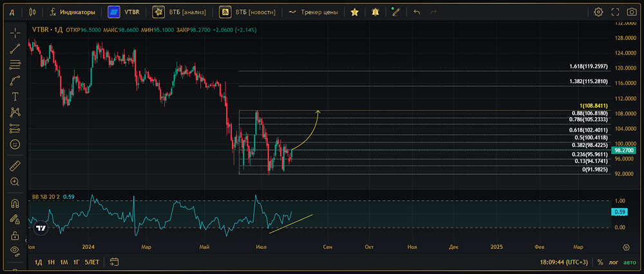Screen dimensions: 644x274
Task: Open ВТБ [анализ]
Action: pyautogui.click(x=179, y=12)
